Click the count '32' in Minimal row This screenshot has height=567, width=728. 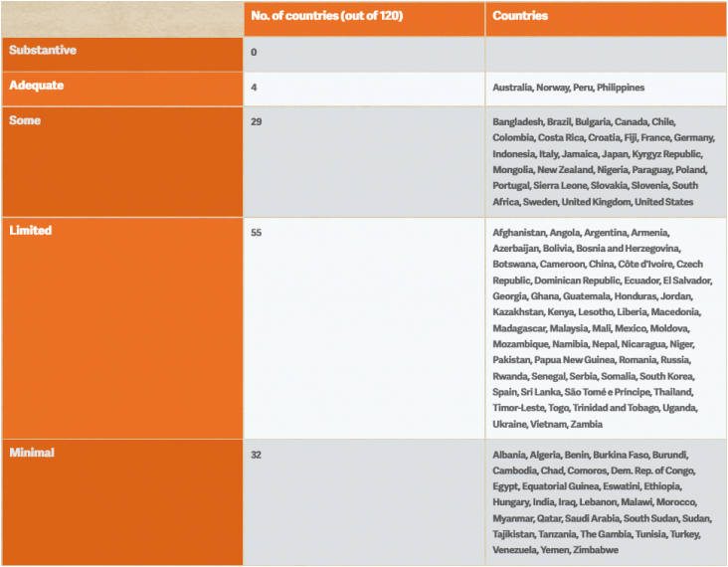257,455
